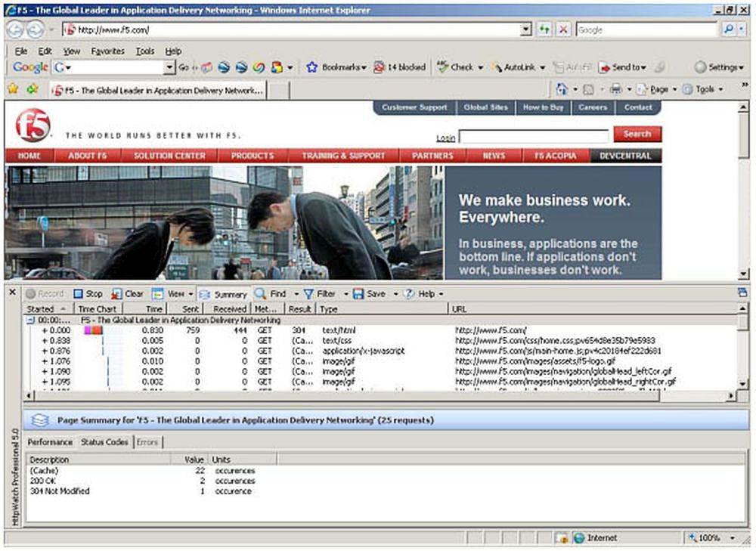Select the 'F5 - The Global Leader' browser tab
The image size is (756, 551).
(158, 90)
